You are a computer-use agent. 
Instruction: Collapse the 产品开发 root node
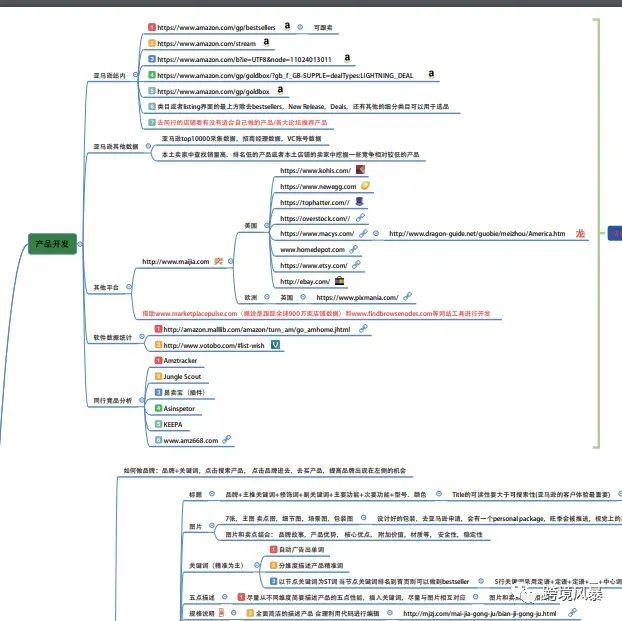point(80,244)
